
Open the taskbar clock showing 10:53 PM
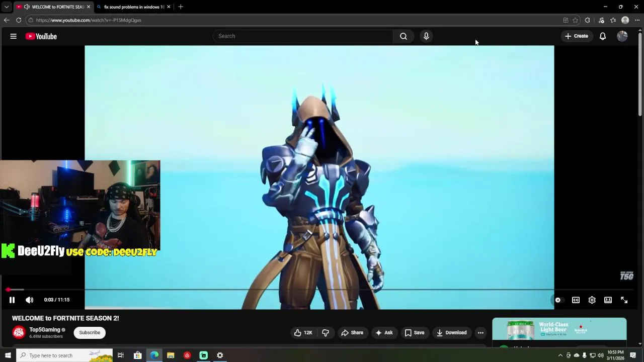pos(615,355)
